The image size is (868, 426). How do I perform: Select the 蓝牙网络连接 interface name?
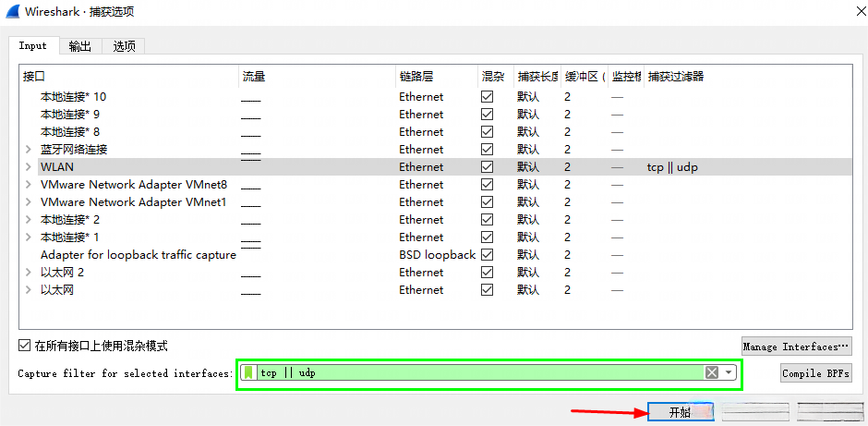[74, 150]
